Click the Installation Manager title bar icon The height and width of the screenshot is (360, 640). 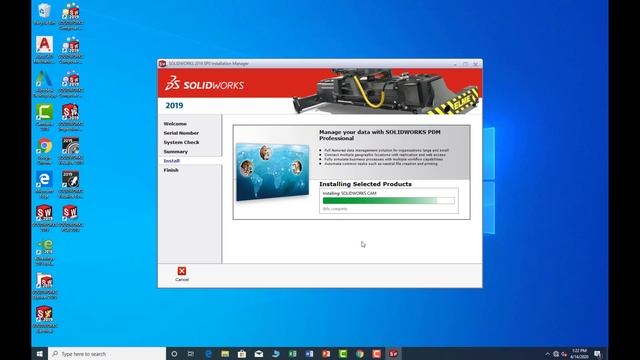pos(162,64)
